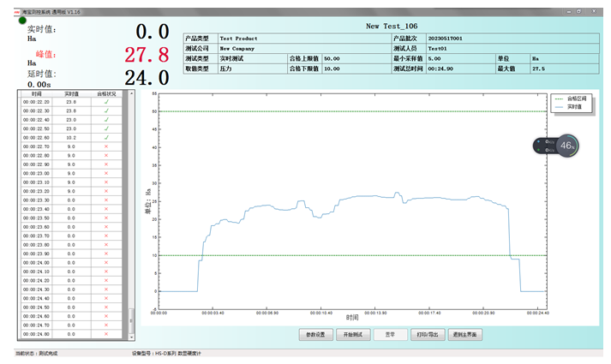611x364 pixels.
Task: Click the 时间 column header
Action: (37, 94)
